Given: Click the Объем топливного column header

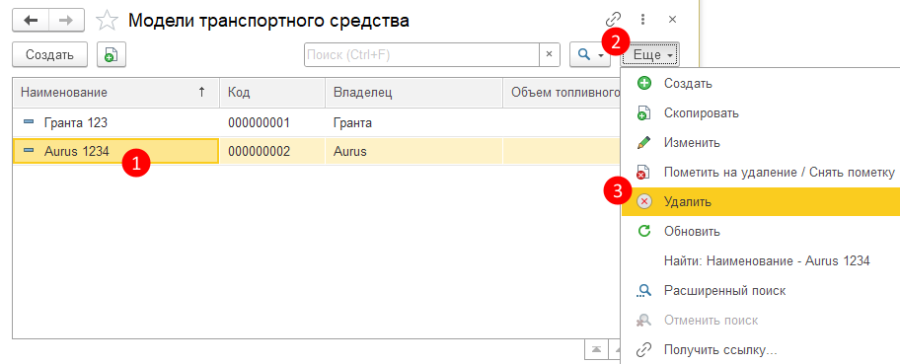Looking at the screenshot, I should coord(562,92).
